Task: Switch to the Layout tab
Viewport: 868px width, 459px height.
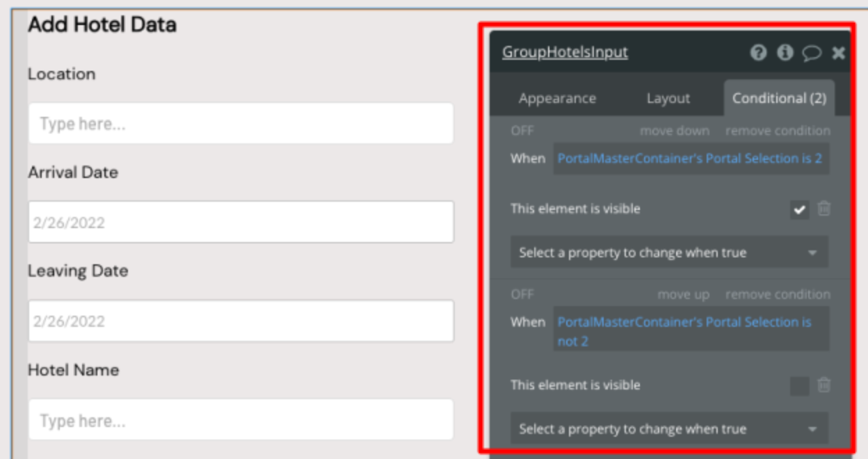Action: pos(668,99)
